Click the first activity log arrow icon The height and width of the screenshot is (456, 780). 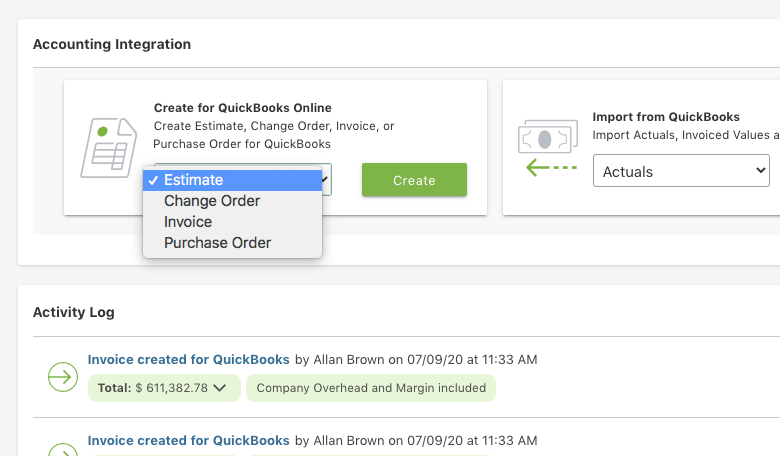63,377
